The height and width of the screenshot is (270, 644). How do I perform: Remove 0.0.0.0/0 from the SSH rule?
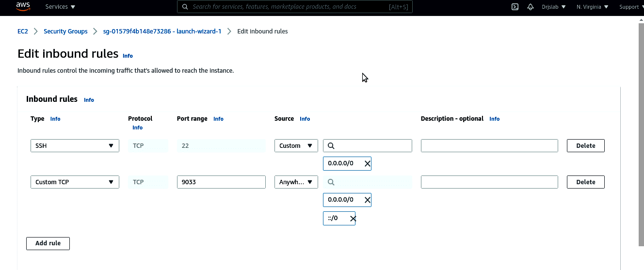coord(367,164)
